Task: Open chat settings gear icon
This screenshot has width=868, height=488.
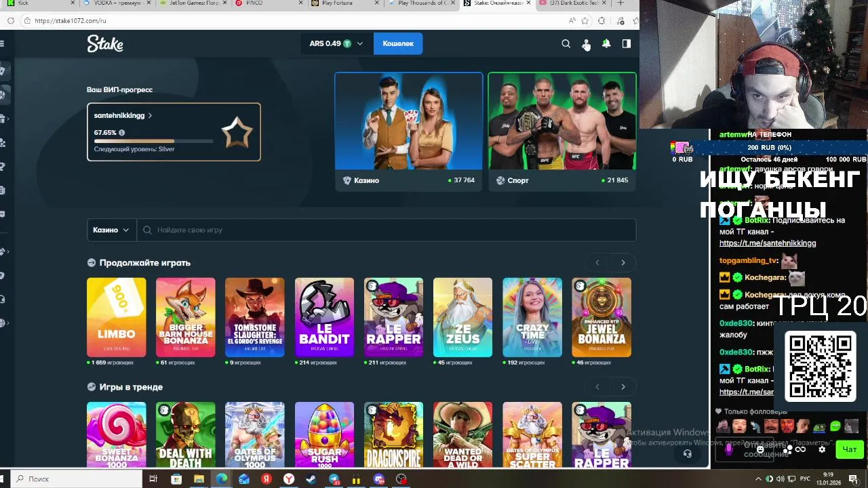Action: 822,449
